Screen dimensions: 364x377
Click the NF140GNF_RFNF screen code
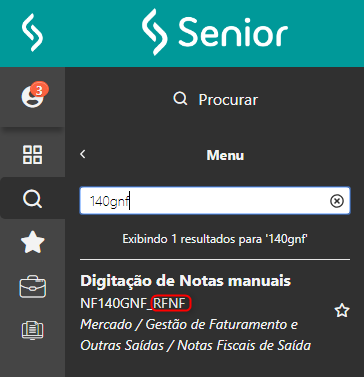(135, 303)
